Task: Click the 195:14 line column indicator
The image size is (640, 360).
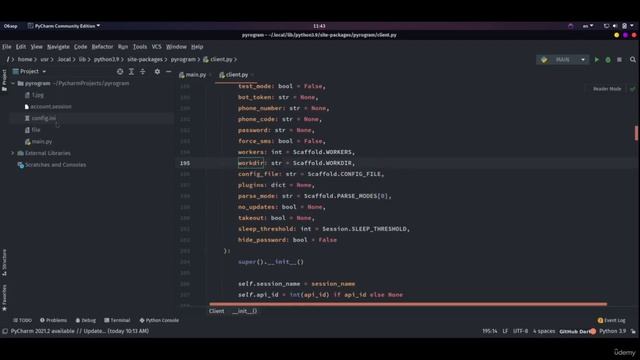Action: pyautogui.click(x=490, y=331)
